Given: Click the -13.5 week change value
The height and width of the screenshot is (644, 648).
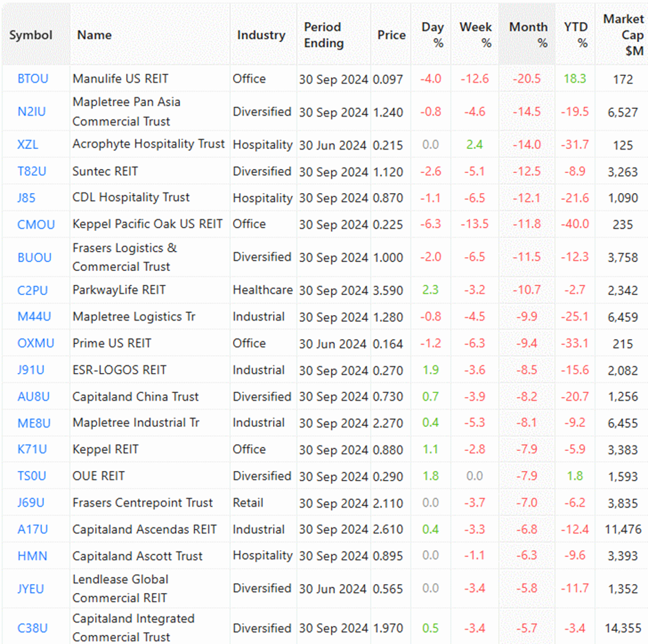Looking at the screenshot, I should (x=474, y=224).
